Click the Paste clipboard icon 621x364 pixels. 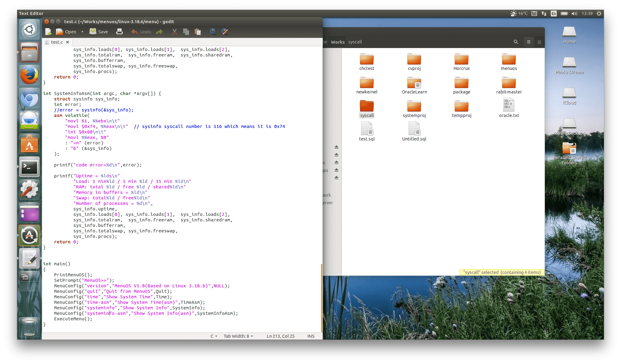(198, 32)
